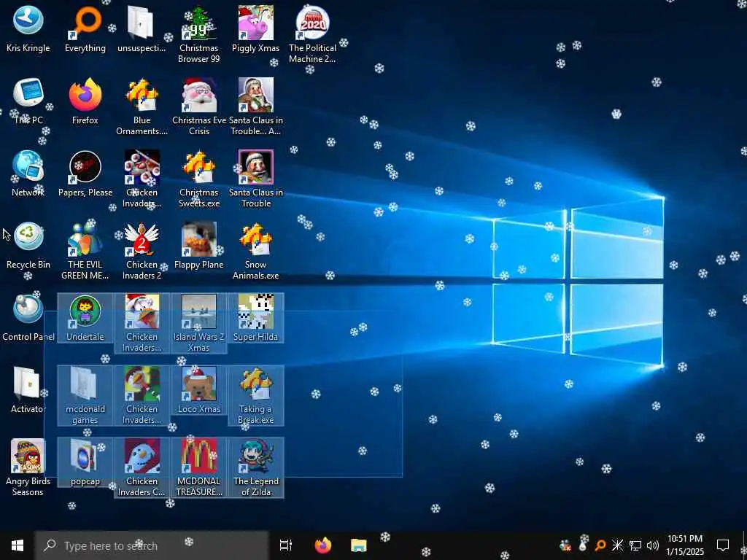Select the Loco Xmas shortcut
The width and height of the screenshot is (747, 560).
click(x=198, y=391)
